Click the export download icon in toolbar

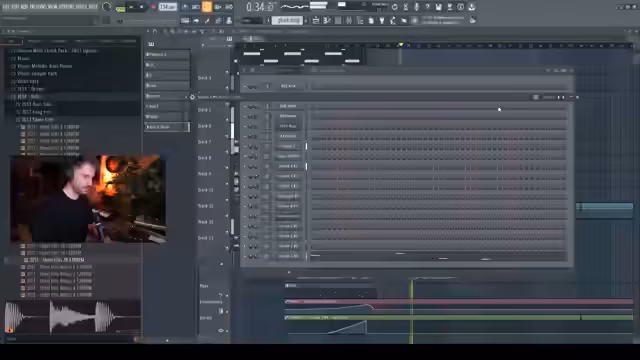coord(471,7)
